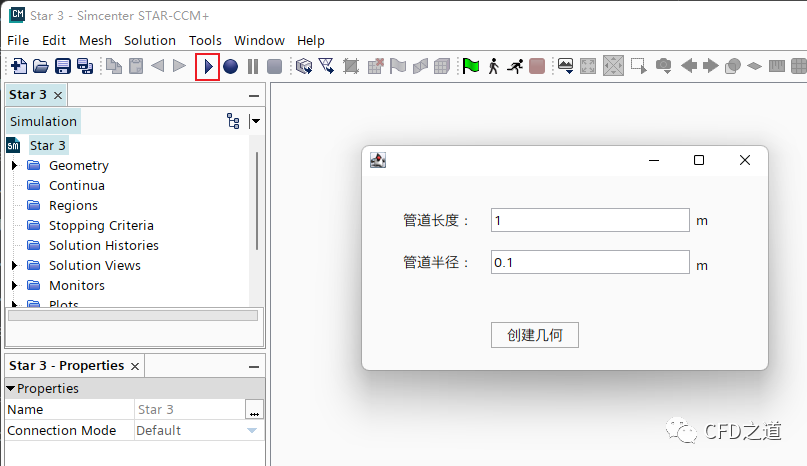This screenshot has height=466, width=807.
Task: Click the tree view toggle icon beside Simulation
Action: [233, 122]
